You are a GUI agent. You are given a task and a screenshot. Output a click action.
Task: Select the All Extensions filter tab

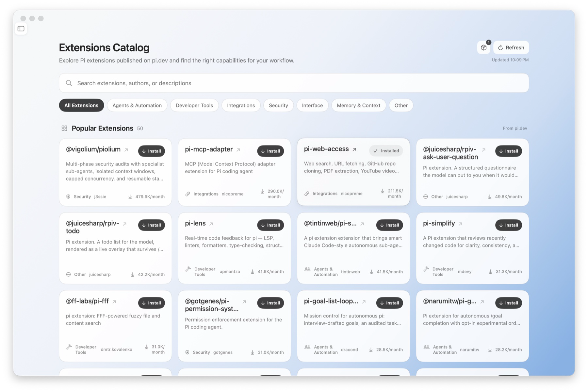click(x=81, y=105)
